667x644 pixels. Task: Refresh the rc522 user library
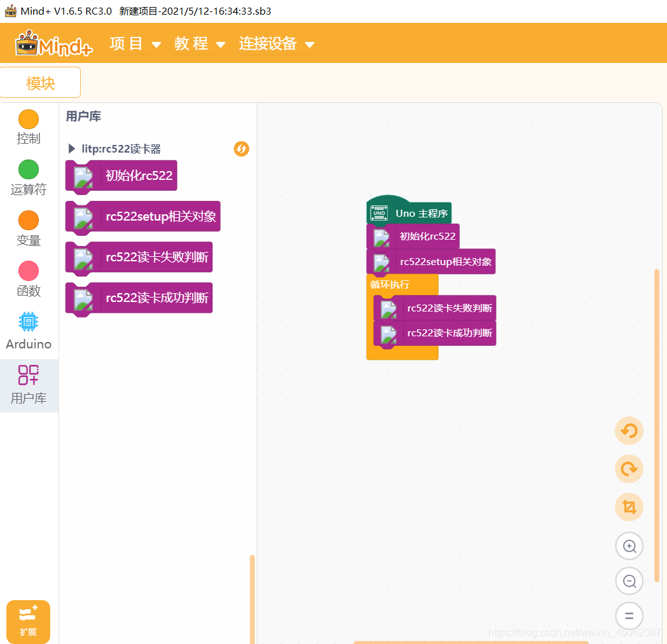(241, 149)
